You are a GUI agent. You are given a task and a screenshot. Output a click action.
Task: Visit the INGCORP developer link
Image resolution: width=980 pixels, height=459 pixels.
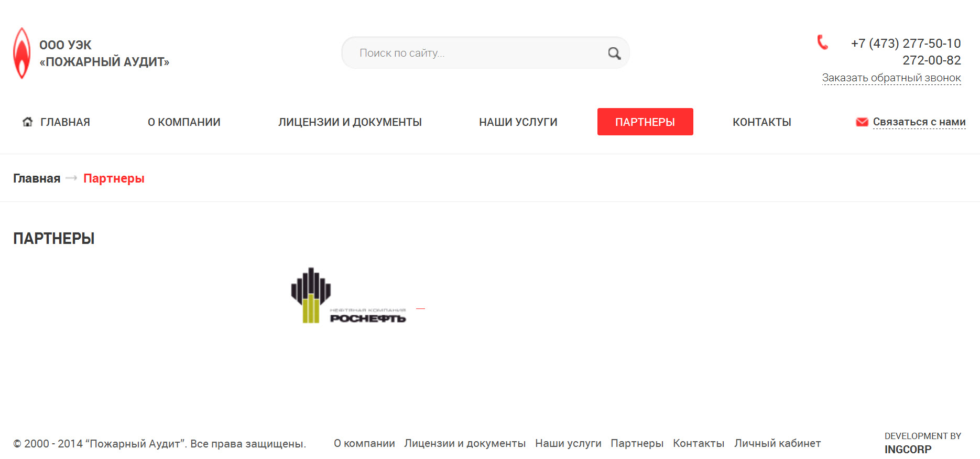pos(908,450)
